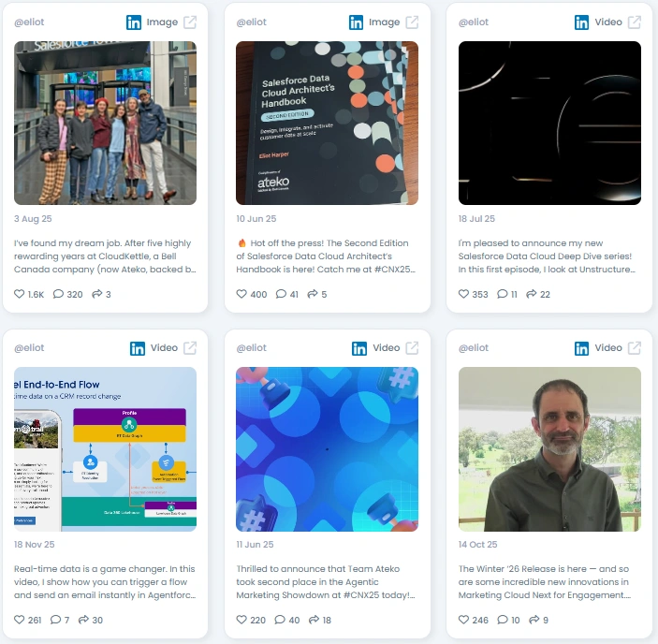
Task: Open external link for 10 Jun 25 post
Action: [412, 22]
